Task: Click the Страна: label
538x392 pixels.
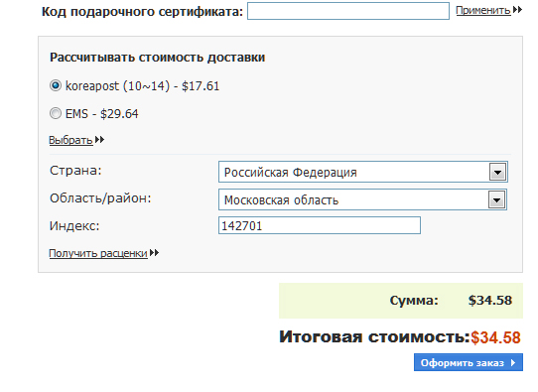Action: coord(75,171)
